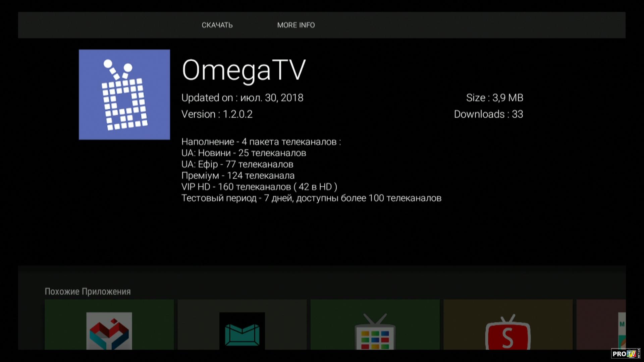This screenshot has width=644, height=362.
Task: Click the PRO TV watermark logo
Action: [x=625, y=354]
